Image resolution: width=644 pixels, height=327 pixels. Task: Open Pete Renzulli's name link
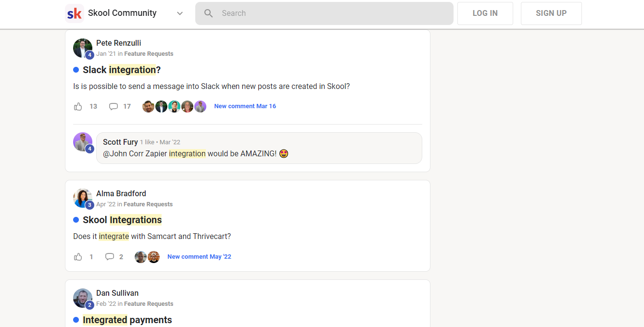[x=118, y=43]
